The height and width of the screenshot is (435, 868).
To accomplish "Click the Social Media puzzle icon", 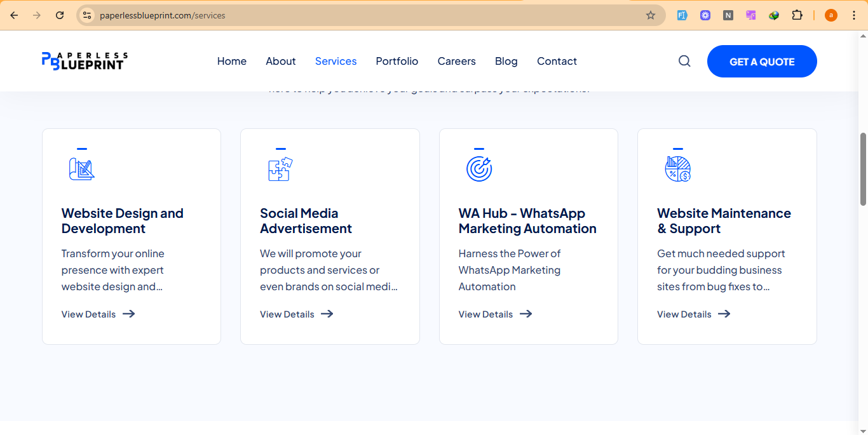I will click(280, 169).
